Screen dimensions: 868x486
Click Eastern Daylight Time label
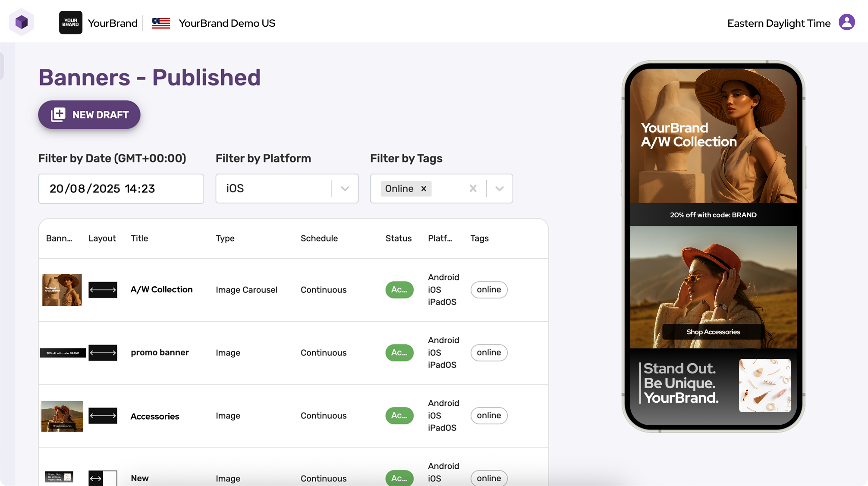tap(779, 23)
